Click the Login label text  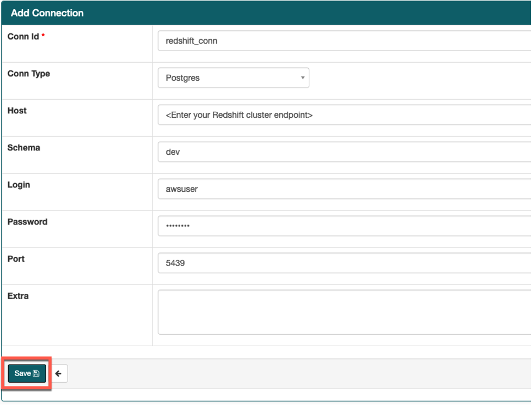[x=19, y=185]
